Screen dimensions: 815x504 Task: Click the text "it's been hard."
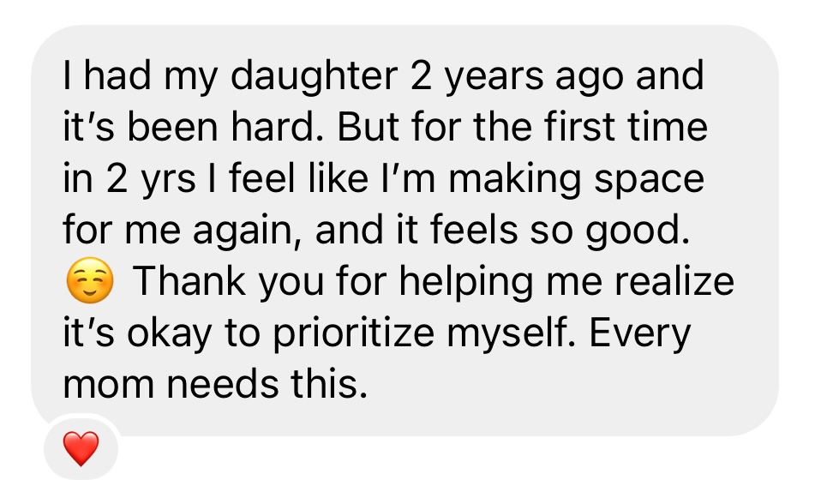[193, 127]
